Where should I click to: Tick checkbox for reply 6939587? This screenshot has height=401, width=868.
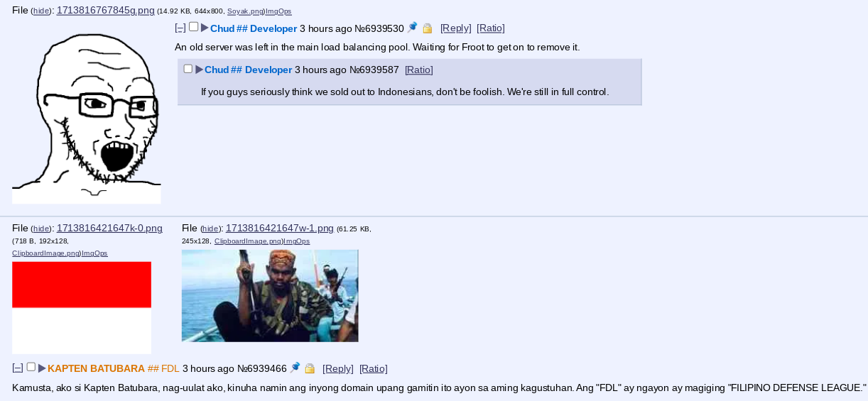[x=188, y=69]
